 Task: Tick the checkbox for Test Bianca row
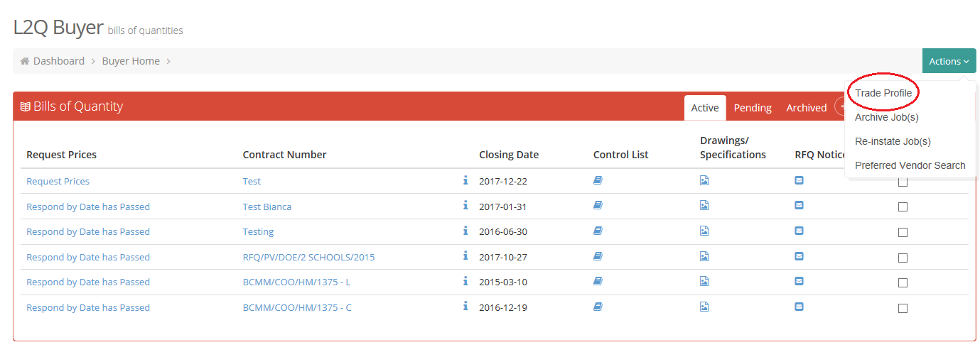903,207
